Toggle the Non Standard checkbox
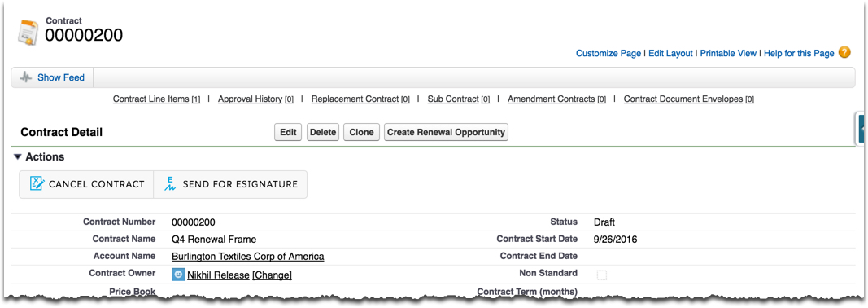Viewport: 868px width, 308px height. tap(601, 275)
